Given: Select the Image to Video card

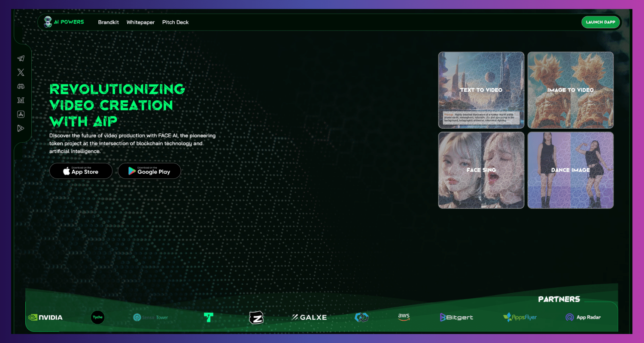Looking at the screenshot, I should coord(571,90).
